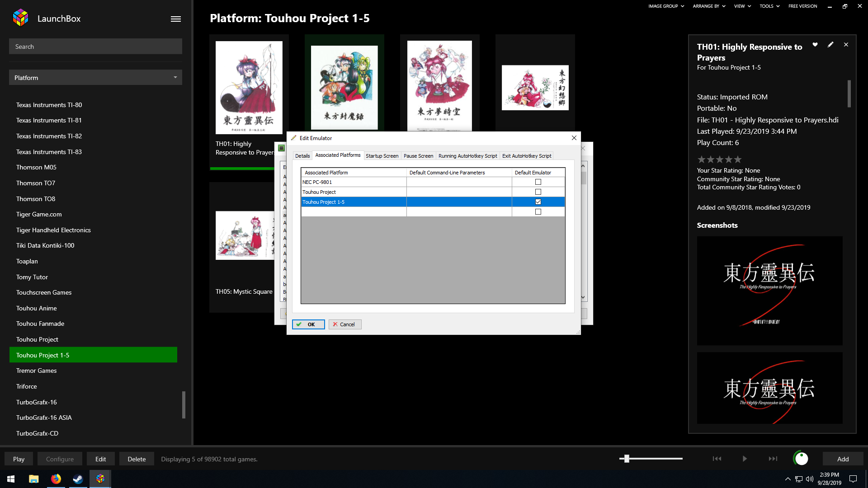Switch to Associated Platforms tab
Viewport: 868px width, 488px height.
pyautogui.click(x=338, y=155)
